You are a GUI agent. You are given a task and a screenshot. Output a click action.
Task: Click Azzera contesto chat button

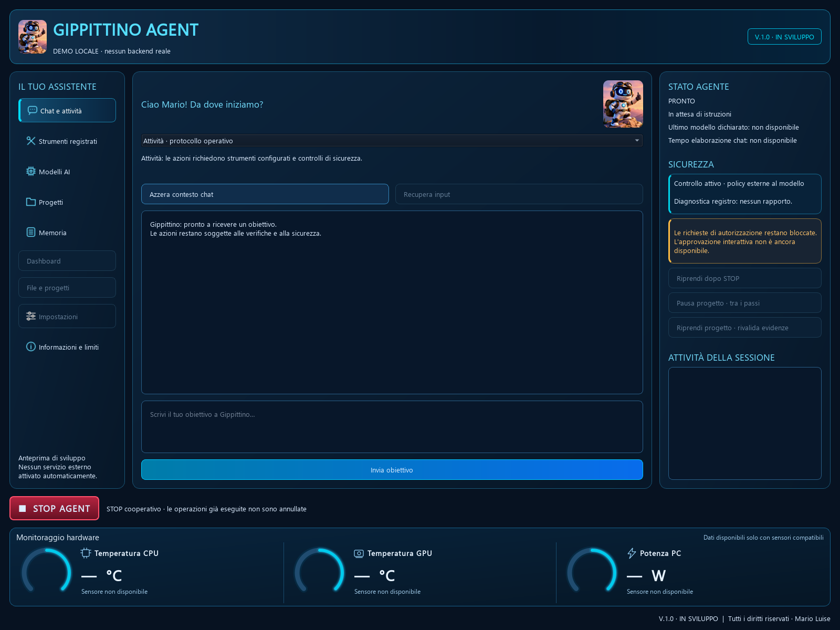pos(265,194)
